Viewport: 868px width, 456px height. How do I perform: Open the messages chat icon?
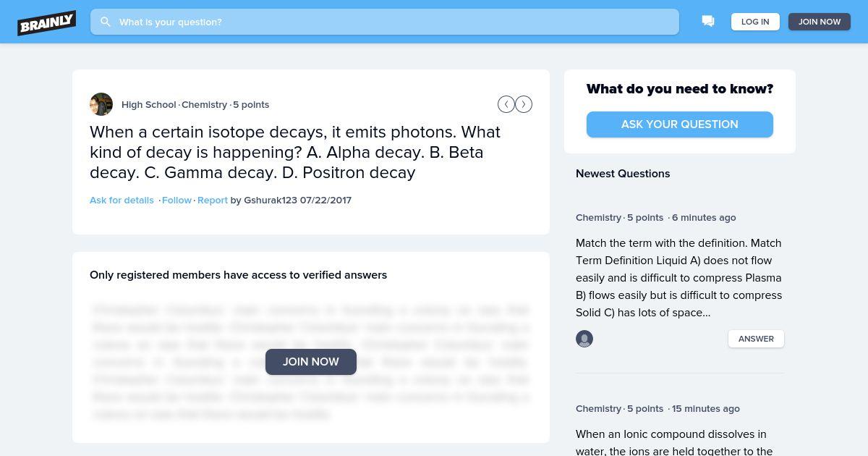tap(708, 22)
